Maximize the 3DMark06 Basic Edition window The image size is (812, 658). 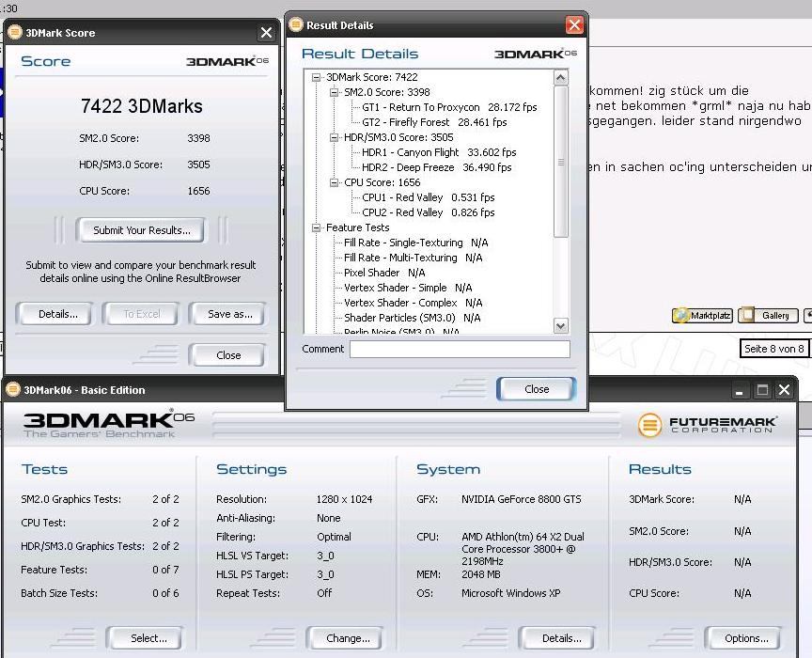[x=762, y=390]
